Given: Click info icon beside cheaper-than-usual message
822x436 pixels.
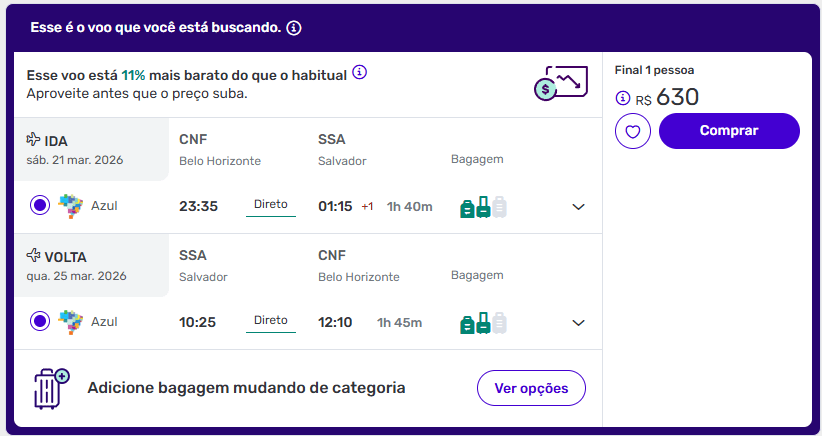Looking at the screenshot, I should coord(360,73).
